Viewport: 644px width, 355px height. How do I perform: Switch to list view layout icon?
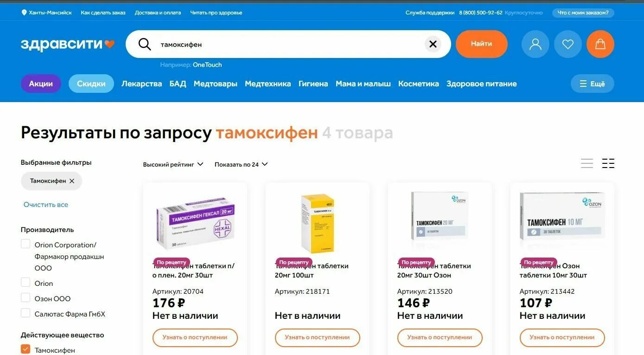tap(587, 163)
